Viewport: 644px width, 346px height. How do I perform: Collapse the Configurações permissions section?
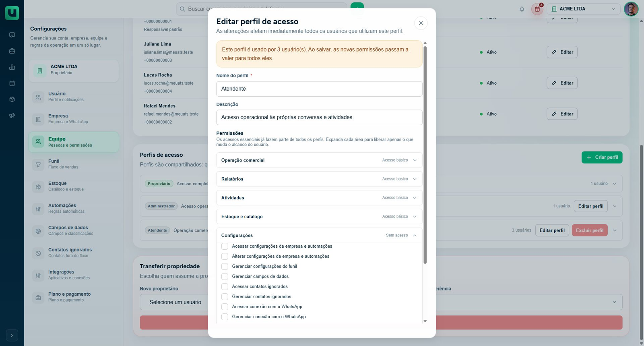pyautogui.click(x=319, y=235)
